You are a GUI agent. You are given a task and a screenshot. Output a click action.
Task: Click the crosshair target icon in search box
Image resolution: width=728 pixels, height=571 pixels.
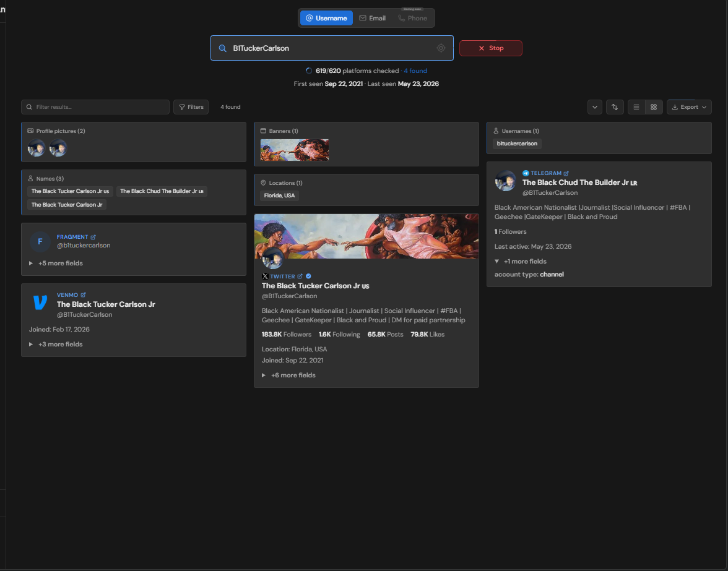[441, 48]
